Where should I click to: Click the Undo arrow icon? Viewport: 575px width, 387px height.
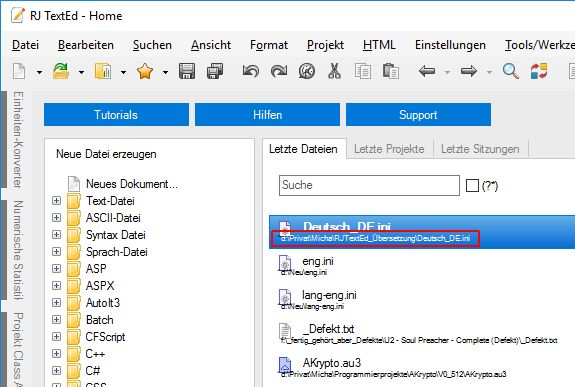[x=251, y=71]
